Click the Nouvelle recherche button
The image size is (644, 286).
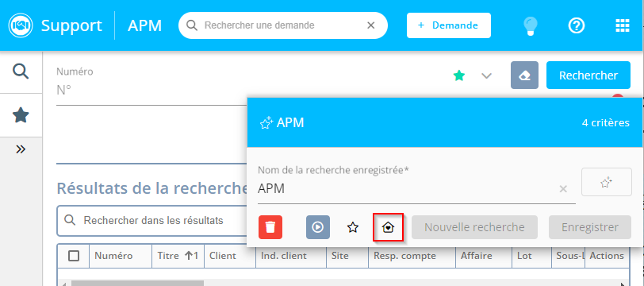coord(474,227)
